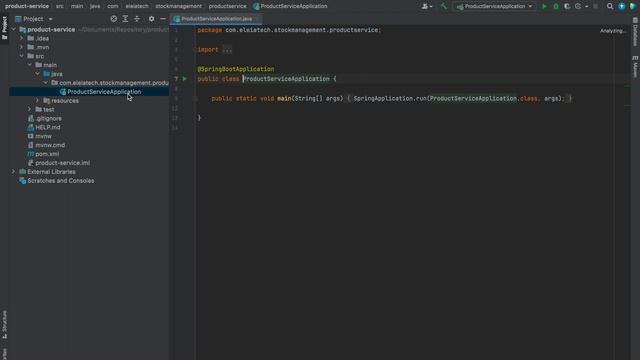Open Run Configuration dropdown ProductServiceApplication
The image size is (640, 360).
tap(495, 6)
